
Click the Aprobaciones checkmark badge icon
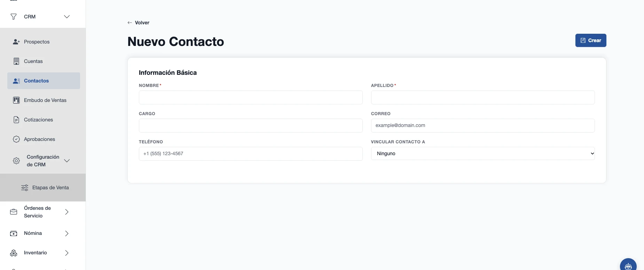point(16,139)
